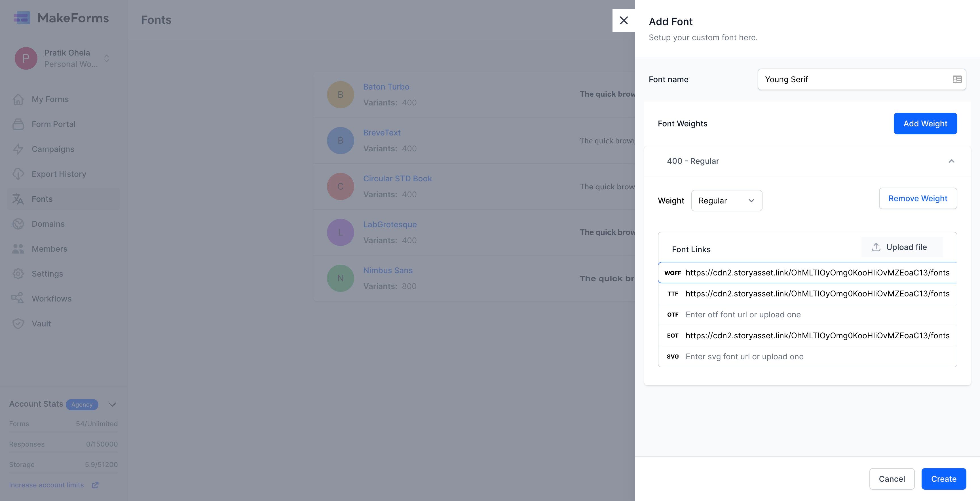Image resolution: width=980 pixels, height=501 pixels.
Task: Open Domains page
Action: click(x=48, y=224)
